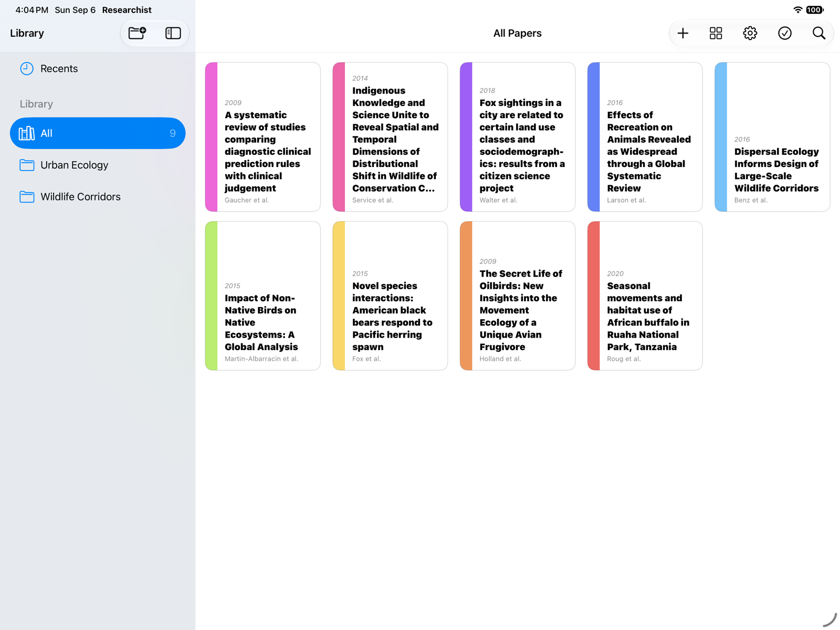Search the papers library
Image resolution: width=840 pixels, height=630 pixels.
tap(818, 33)
